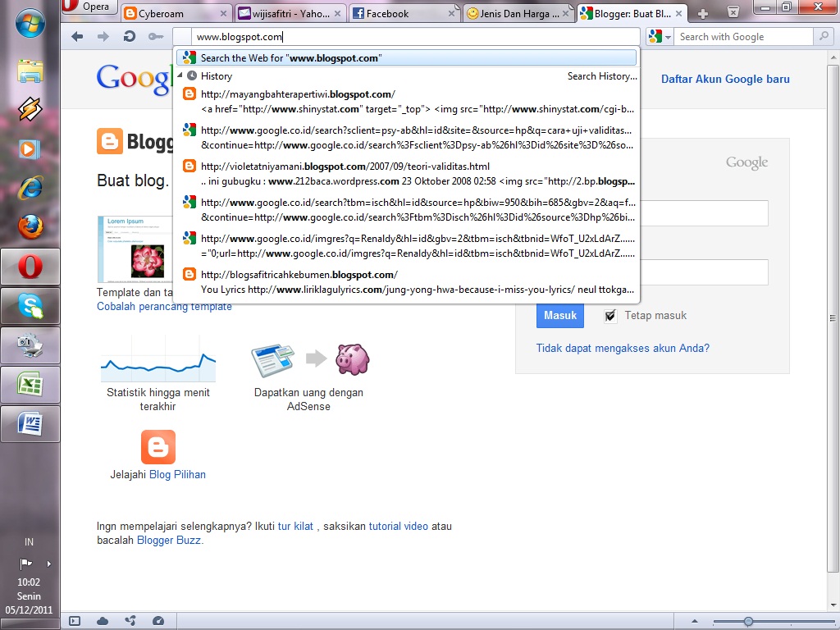Screen dimensions: 840x630
Task: Open Opera Link cloud icon
Action: [103, 621]
